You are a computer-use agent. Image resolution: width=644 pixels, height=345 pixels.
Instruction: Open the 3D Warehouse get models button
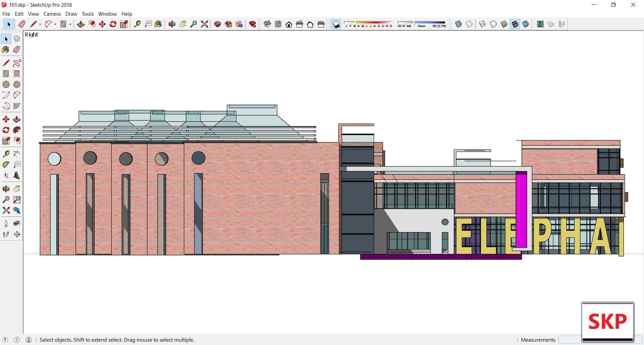pos(218,24)
